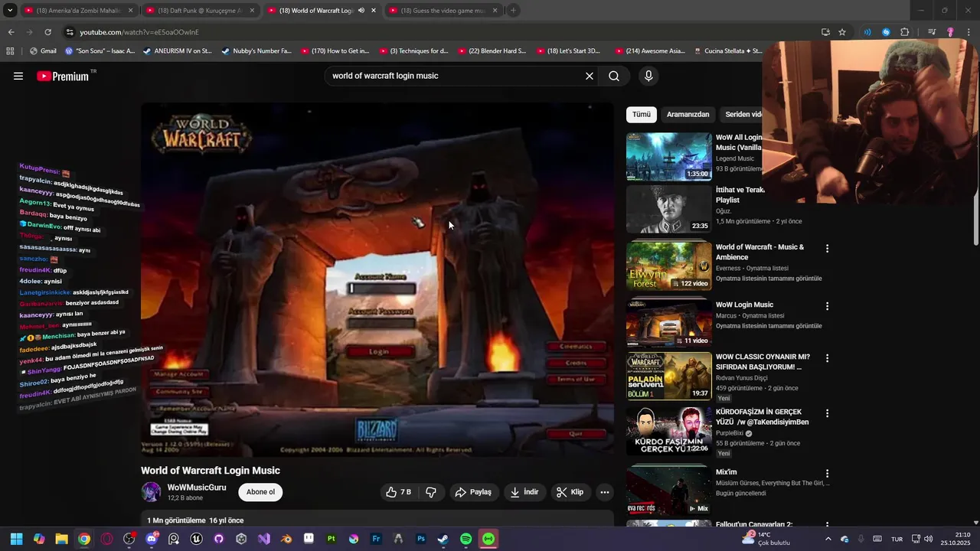Open options for WOW CLASSIC OYNANIR MI video
Image resolution: width=980 pixels, height=551 pixels.
click(827, 358)
